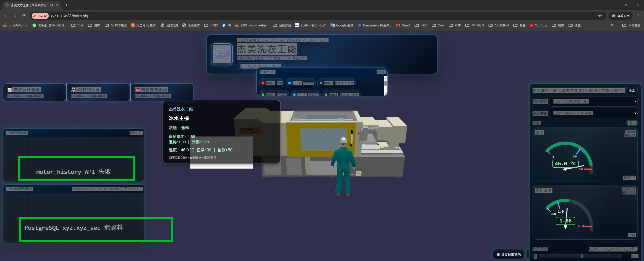644x261 pixels.
Task: Expand hidden bookmarks chevron
Action: pos(612,25)
